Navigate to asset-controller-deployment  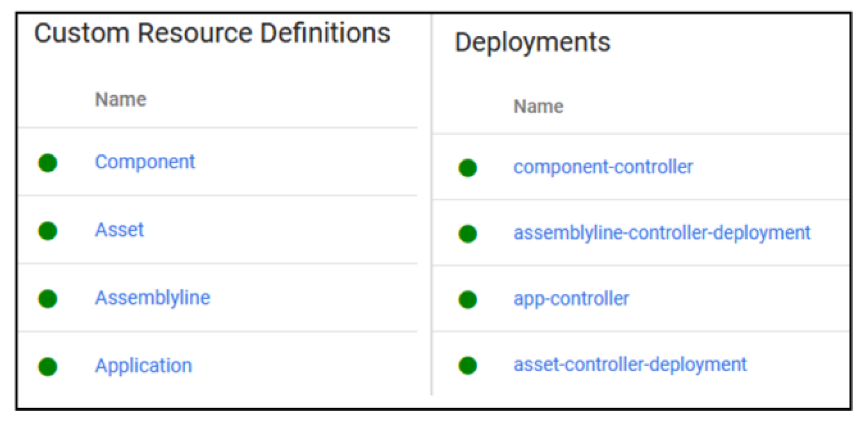tap(630, 365)
